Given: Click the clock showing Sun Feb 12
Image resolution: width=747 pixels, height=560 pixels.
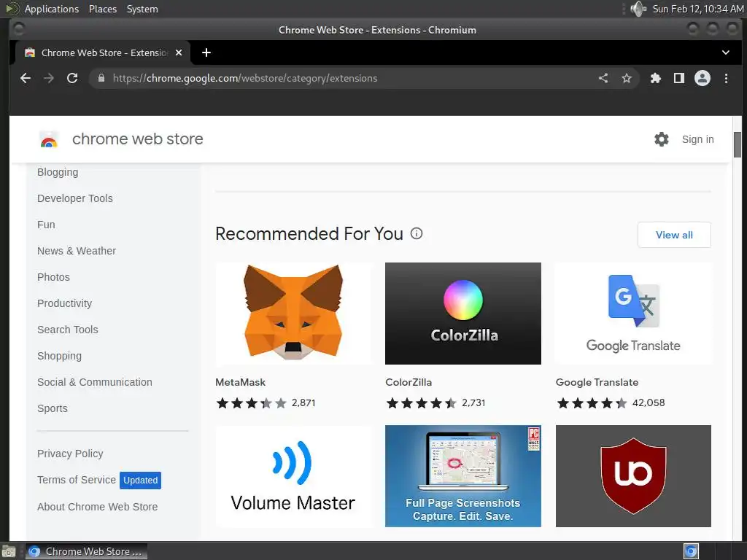Looking at the screenshot, I should (x=697, y=9).
